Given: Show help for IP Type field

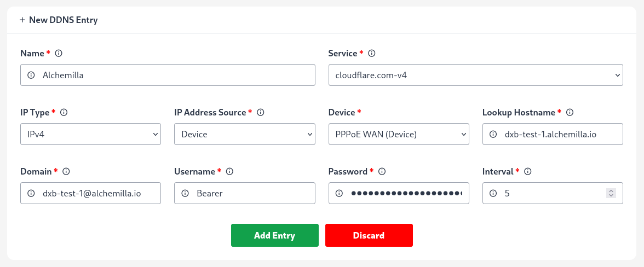Looking at the screenshot, I should pyautogui.click(x=64, y=112).
